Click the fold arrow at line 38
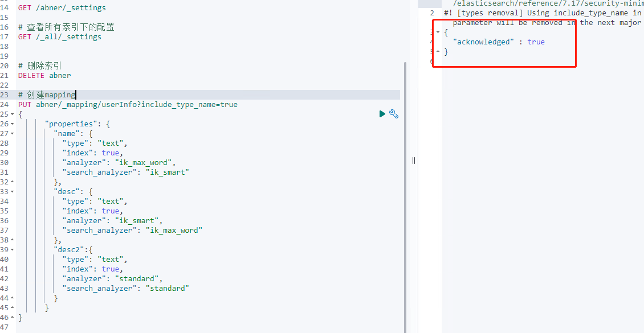Viewport: 644px width, 333px height. [x=13, y=240]
